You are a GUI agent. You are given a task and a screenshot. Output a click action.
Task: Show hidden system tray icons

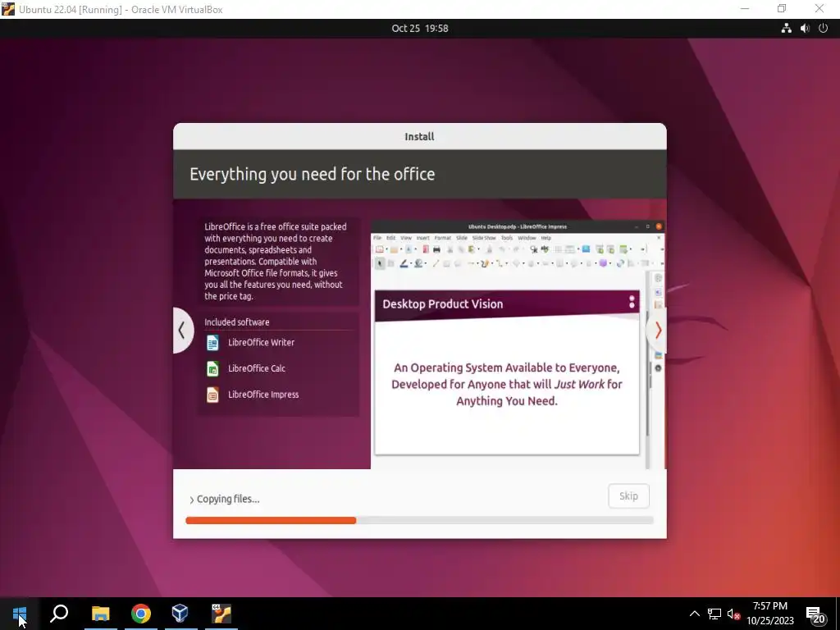click(x=694, y=614)
